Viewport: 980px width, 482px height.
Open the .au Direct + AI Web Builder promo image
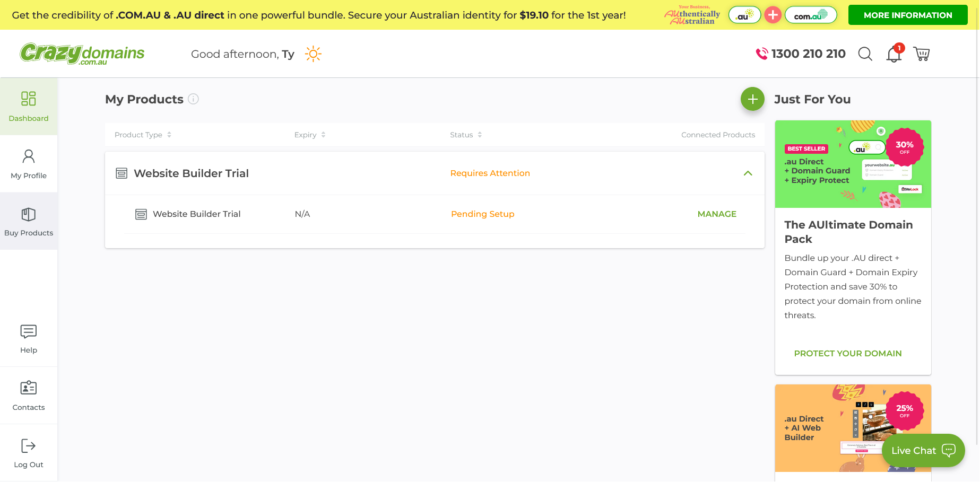pos(853,428)
